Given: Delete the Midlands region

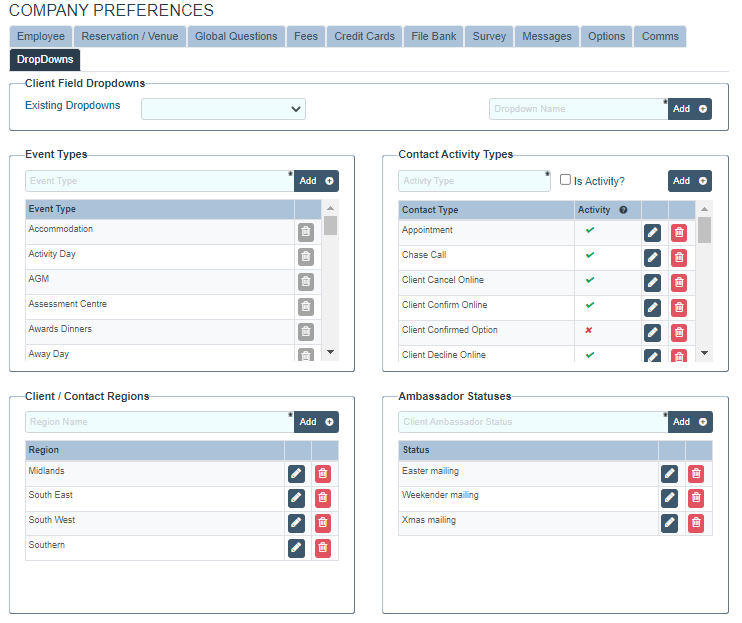Looking at the screenshot, I should (323, 474).
